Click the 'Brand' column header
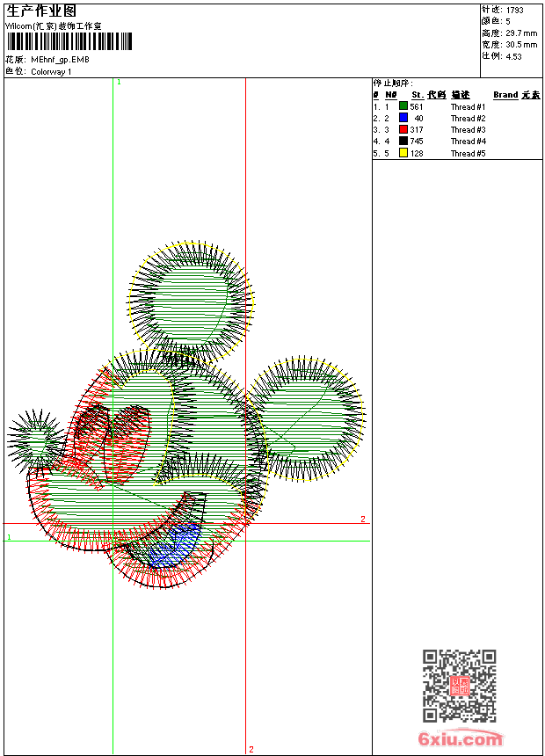 pyautogui.click(x=505, y=95)
